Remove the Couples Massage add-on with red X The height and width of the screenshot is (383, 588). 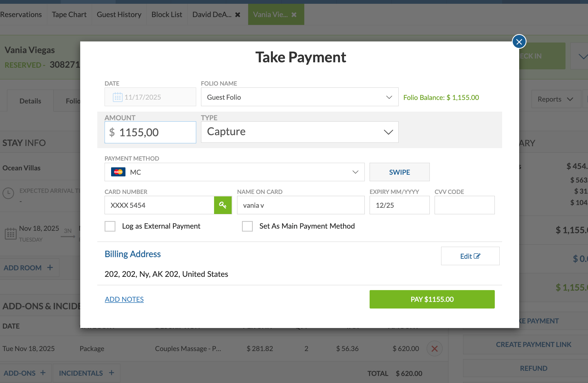tap(434, 348)
